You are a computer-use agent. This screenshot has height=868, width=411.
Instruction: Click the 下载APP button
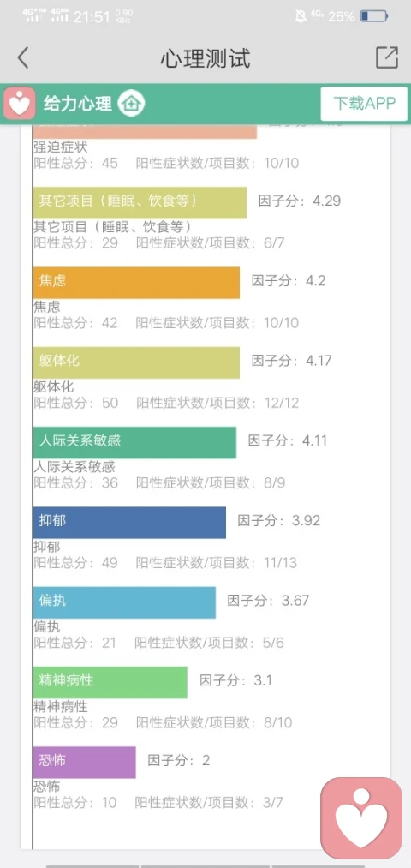(x=364, y=104)
